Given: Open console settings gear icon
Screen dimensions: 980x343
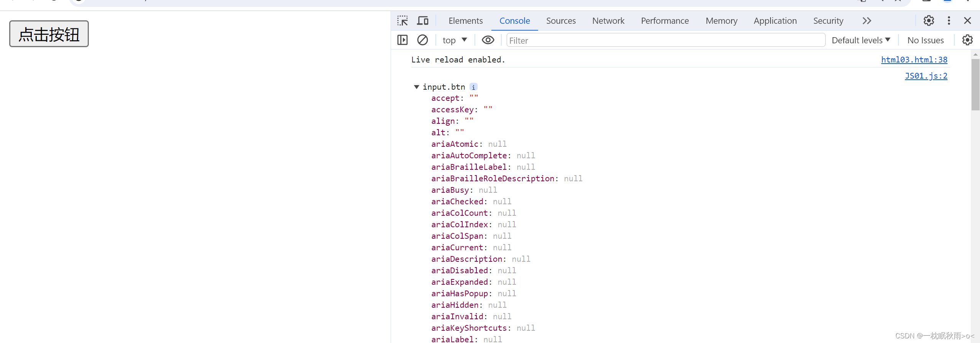Looking at the screenshot, I should tap(967, 40).
